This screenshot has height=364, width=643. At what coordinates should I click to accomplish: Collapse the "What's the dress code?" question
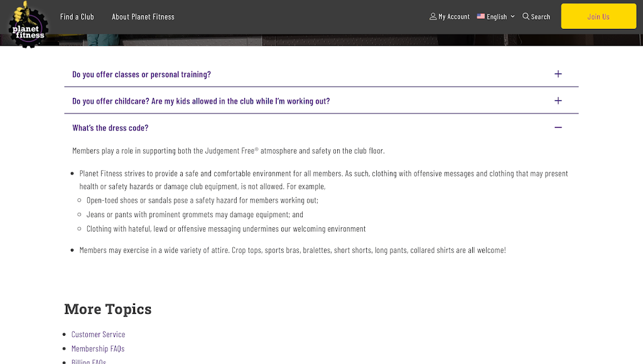tap(111, 128)
